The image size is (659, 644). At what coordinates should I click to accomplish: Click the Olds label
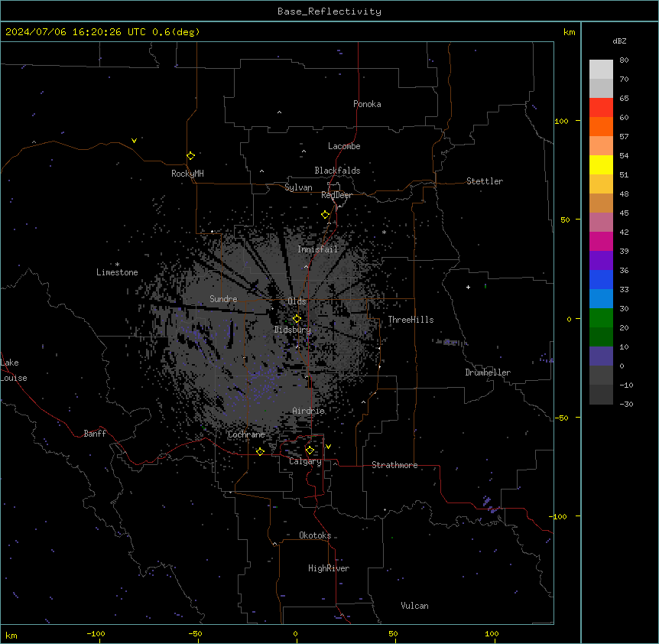click(297, 301)
